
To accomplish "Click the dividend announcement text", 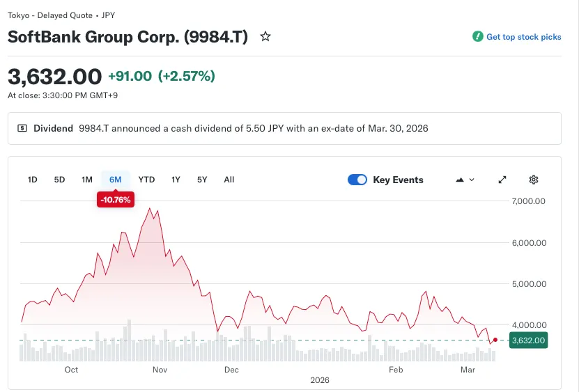I will pyautogui.click(x=253, y=128).
